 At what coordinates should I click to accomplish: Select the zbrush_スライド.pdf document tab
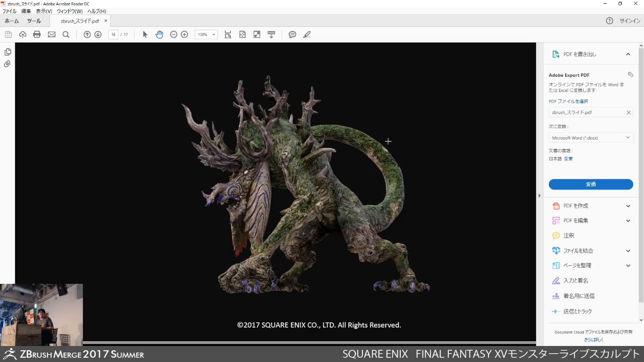click(80, 21)
